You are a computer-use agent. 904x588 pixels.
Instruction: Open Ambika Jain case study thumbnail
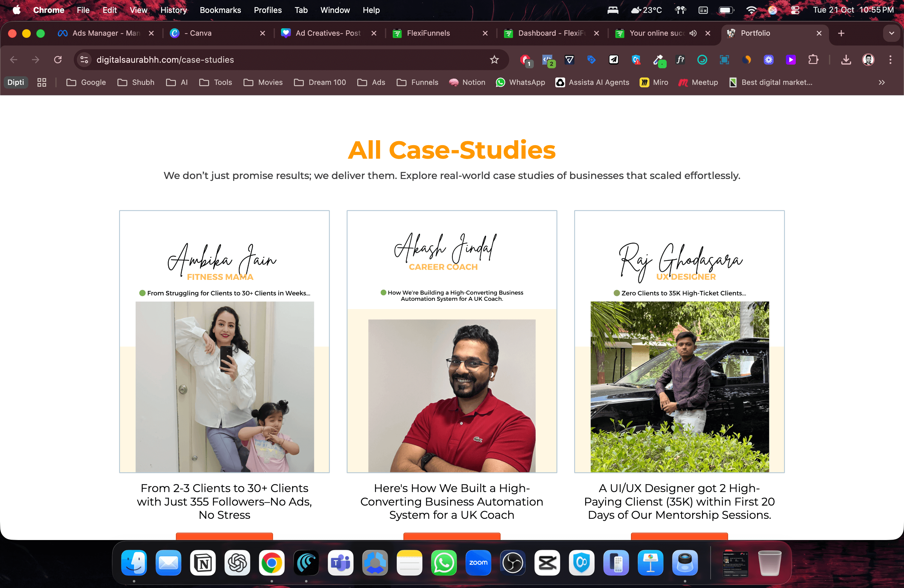tap(224, 342)
